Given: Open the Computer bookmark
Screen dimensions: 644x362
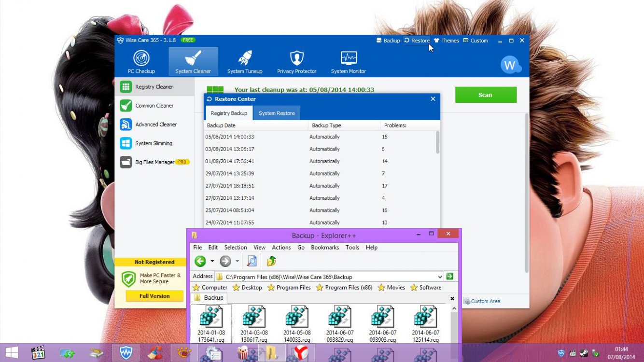Looking at the screenshot, I should click(210, 287).
